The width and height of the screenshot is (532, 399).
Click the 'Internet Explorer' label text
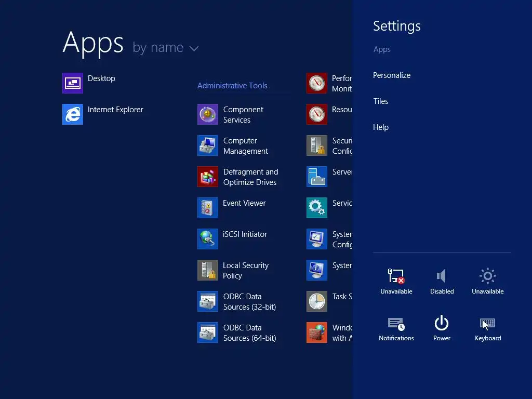click(115, 110)
